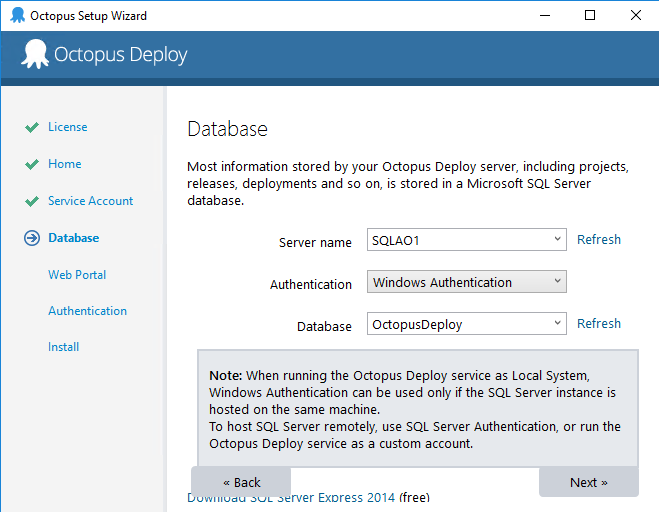
Task: Refresh the server name list
Action: (x=598, y=239)
